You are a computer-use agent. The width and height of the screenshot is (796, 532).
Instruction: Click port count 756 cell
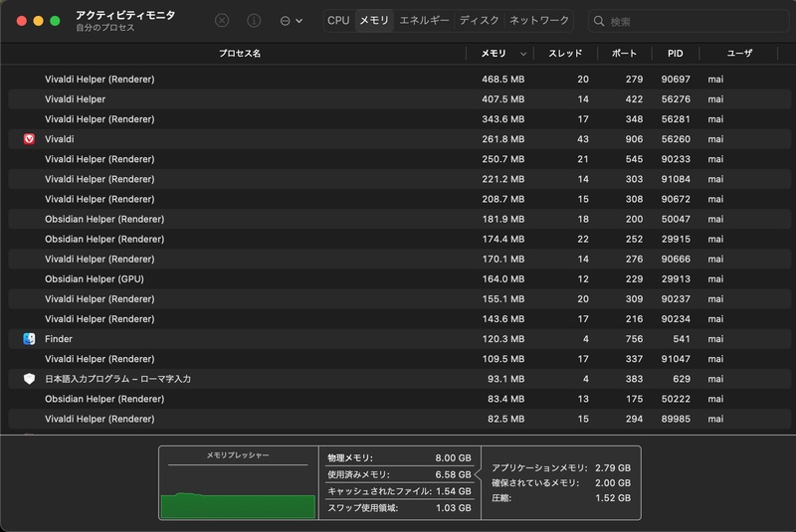(634, 339)
